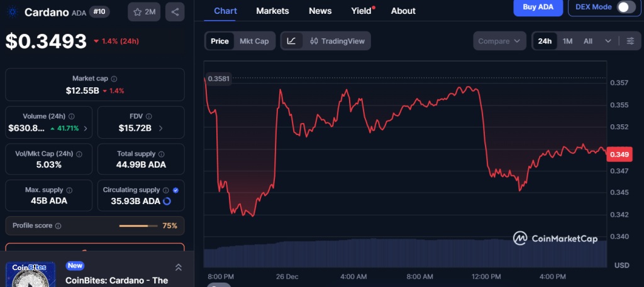Click the 5.03% Vol/Mkt Cap value
Viewport: 644px width, 287px height.
coord(48,165)
